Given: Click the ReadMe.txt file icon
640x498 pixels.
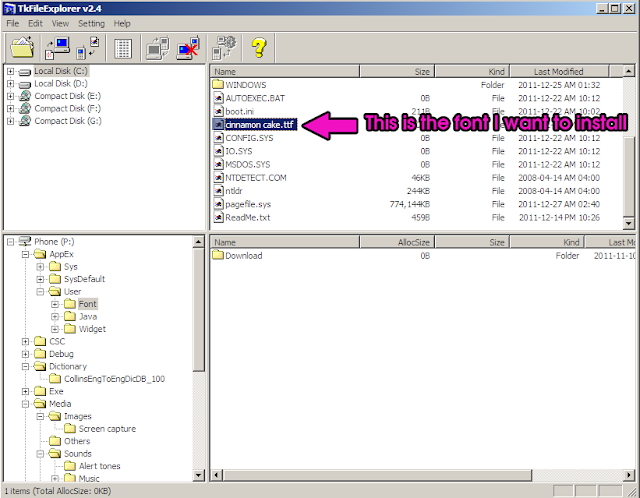Looking at the screenshot, I should click(x=219, y=217).
